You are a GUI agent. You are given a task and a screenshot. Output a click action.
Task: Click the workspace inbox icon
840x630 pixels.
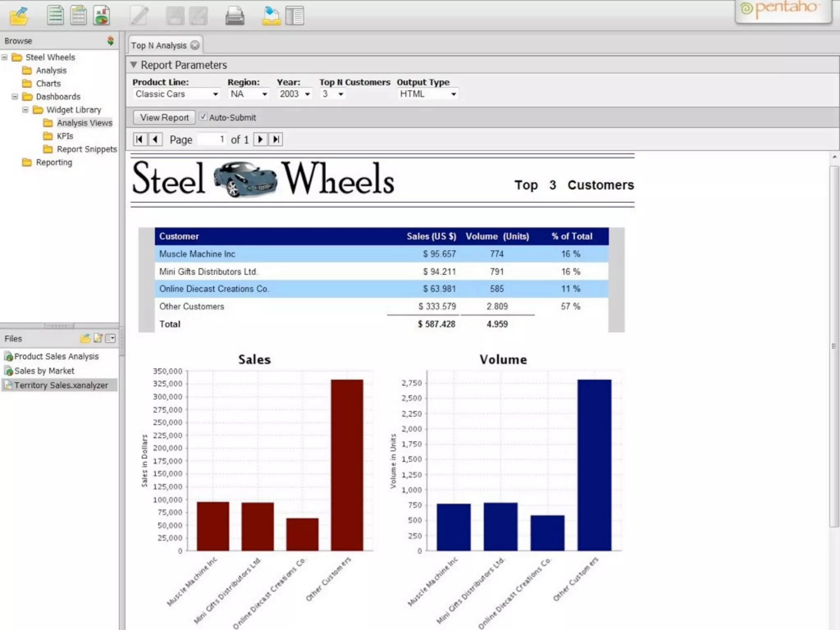coord(271,16)
